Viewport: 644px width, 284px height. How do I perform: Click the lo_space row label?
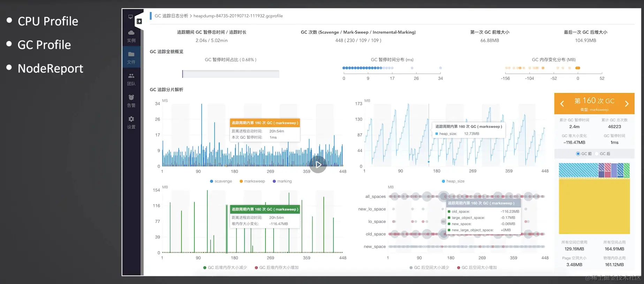[x=377, y=222]
